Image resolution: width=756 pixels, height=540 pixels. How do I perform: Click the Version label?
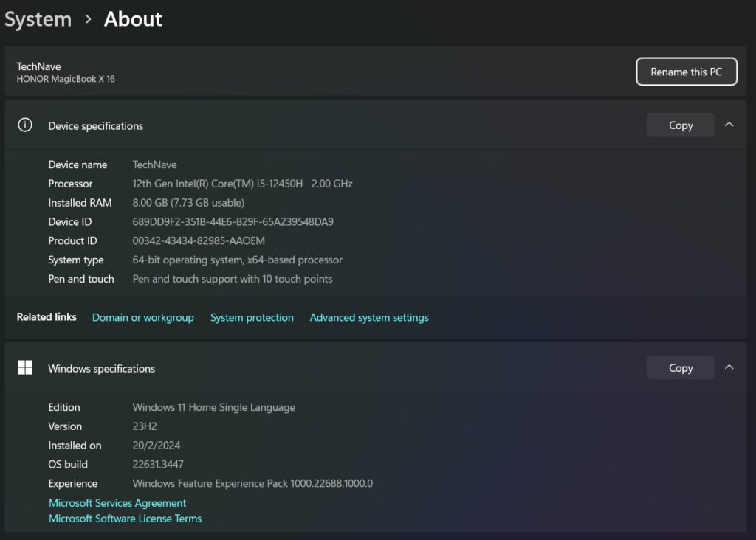(65, 426)
